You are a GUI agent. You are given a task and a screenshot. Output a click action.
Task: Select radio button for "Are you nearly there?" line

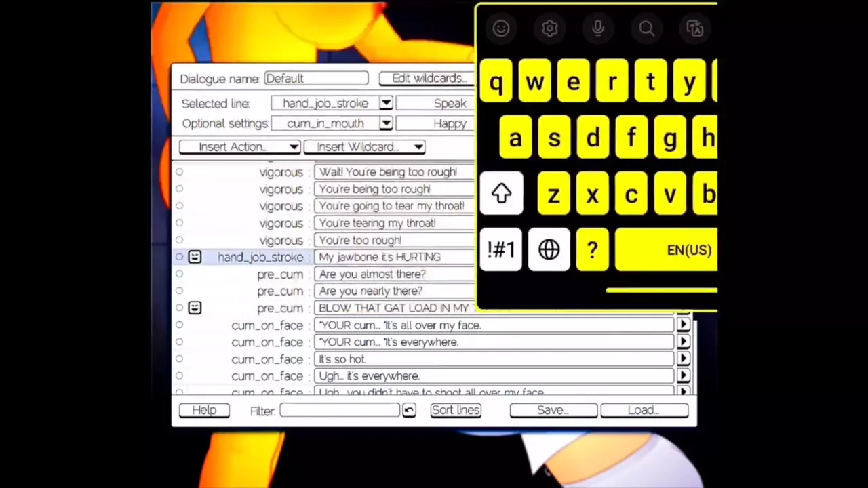(179, 291)
